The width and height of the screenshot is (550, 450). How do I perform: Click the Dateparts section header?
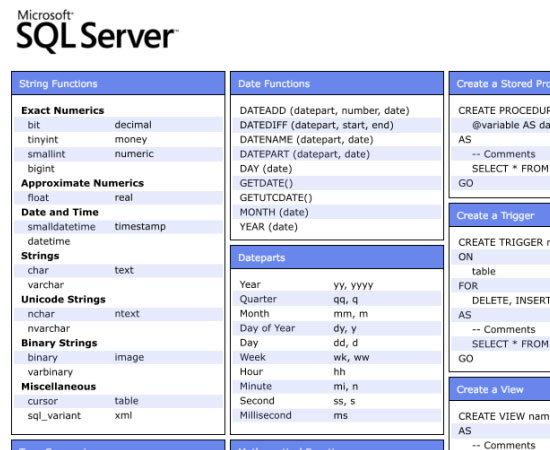337,257
